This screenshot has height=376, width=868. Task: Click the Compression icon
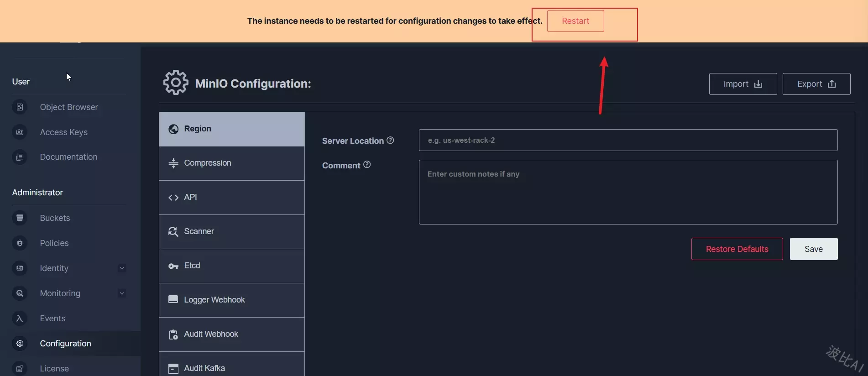pyautogui.click(x=173, y=163)
